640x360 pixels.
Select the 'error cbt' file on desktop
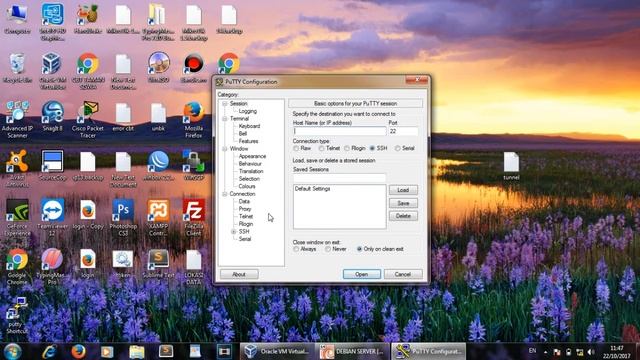click(x=123, y=116)
